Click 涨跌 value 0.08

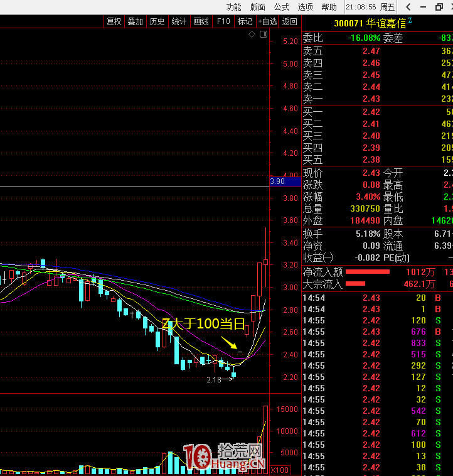(371, 185)
